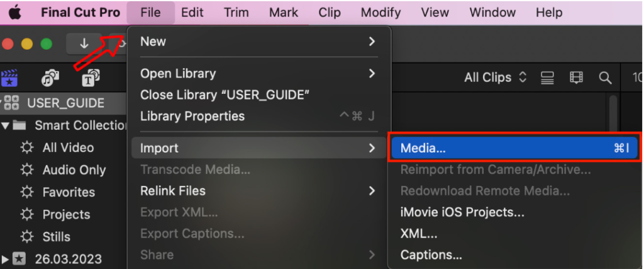The width and height of the screenshot is (644, 269).
Task: Open the Import submenu
Action: [258, 148]
